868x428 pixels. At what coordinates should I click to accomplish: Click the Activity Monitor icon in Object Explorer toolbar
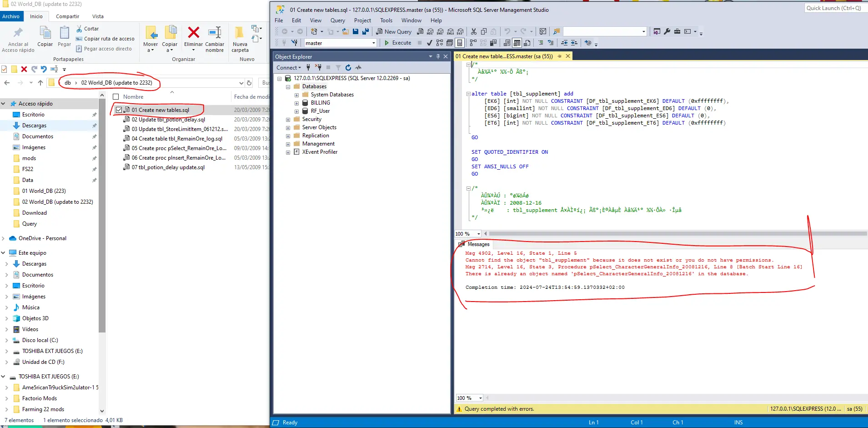click(359, 67)
